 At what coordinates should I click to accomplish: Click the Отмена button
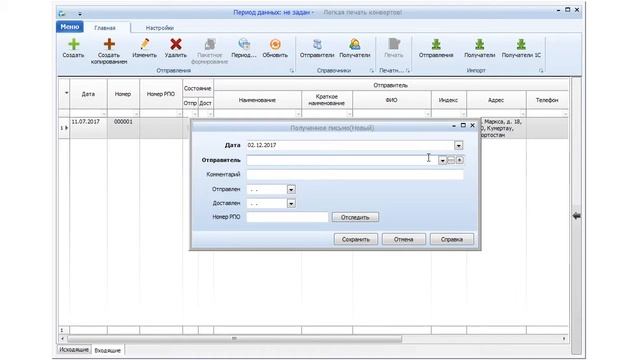pos(404,239)
